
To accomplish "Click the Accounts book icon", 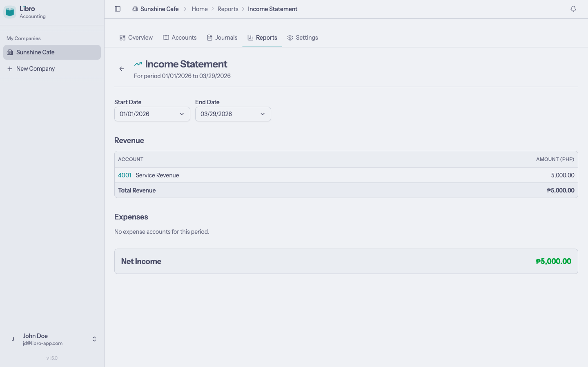I will pyautogui.click(x=166, y=37).
